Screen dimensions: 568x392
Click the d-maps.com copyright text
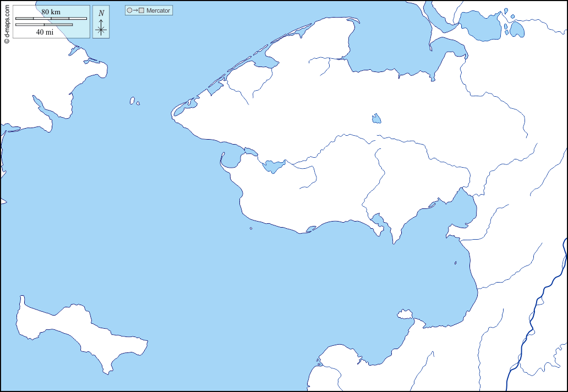pyautogui.click(x=6, y=23)
